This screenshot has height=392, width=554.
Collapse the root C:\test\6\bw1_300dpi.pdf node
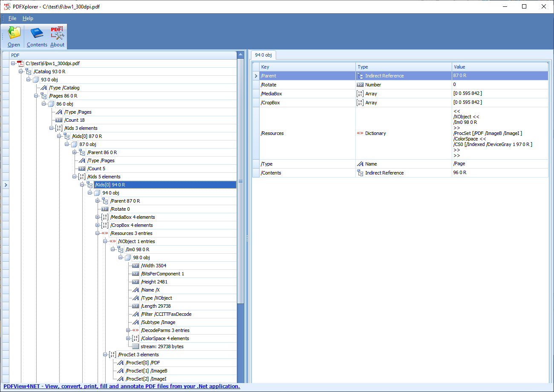click(13, 63)
